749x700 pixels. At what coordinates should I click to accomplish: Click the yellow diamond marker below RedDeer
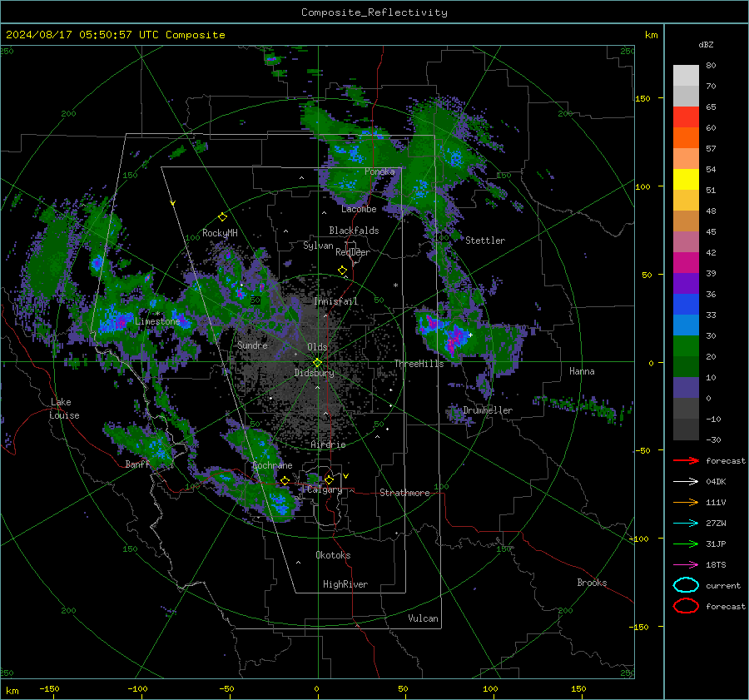[x=343, y=271]
